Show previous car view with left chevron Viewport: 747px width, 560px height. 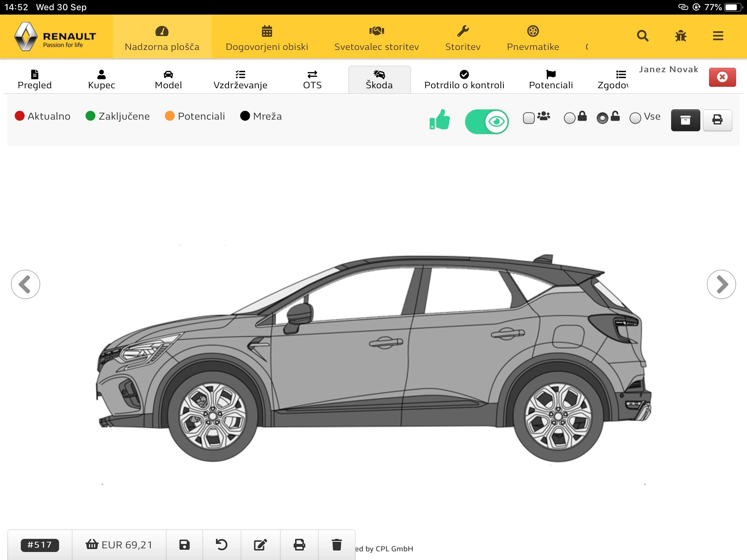click(x=26, y=284)
